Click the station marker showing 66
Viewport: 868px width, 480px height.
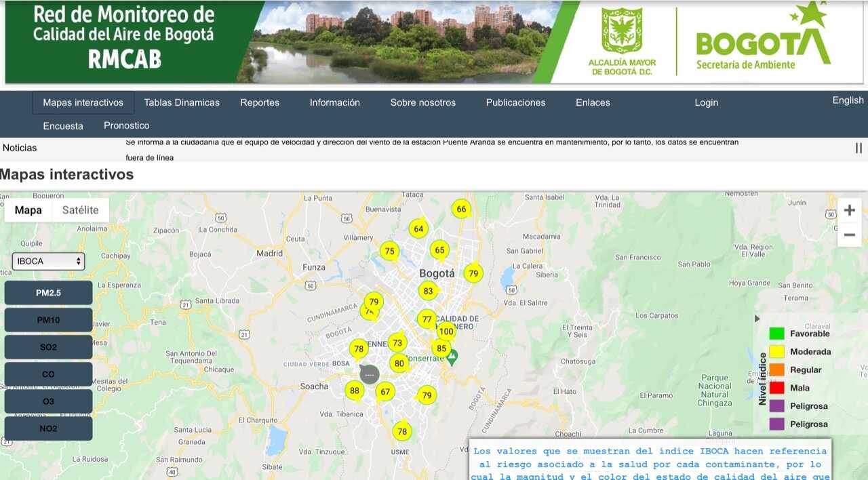point(461,209)
